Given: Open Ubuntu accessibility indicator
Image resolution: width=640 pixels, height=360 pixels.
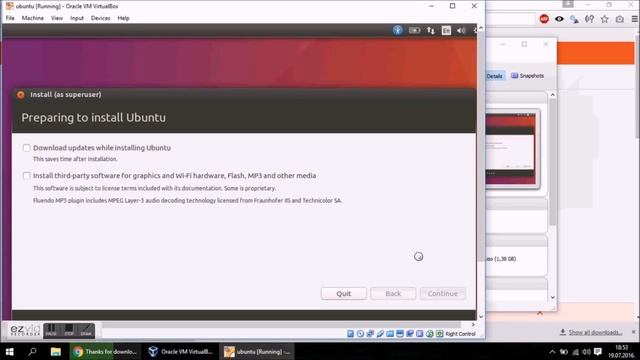Looking at the screenshot, I should point(398,30).
